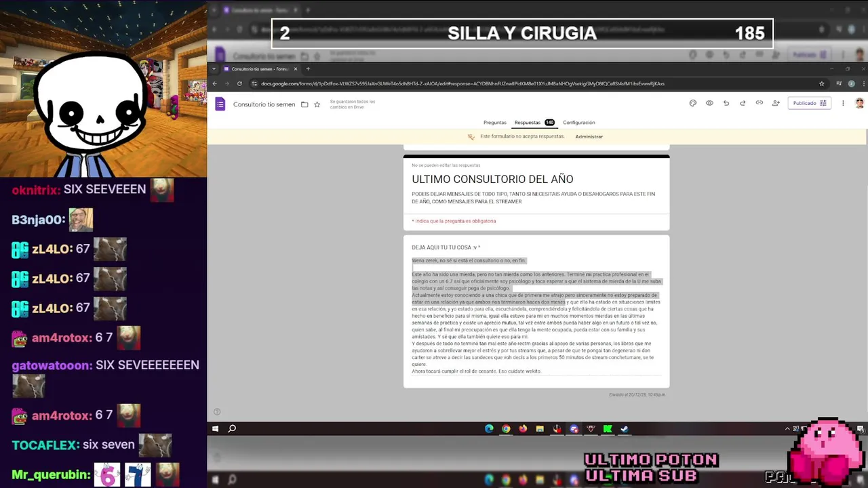Expand the tab search chevron in browser

[214, 68]
